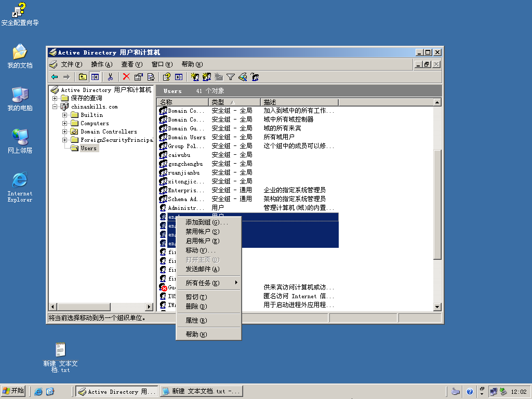This screenshot has height=399, width=532.
Task: Expand the Builtin tree node
Action: coord(64,115)
